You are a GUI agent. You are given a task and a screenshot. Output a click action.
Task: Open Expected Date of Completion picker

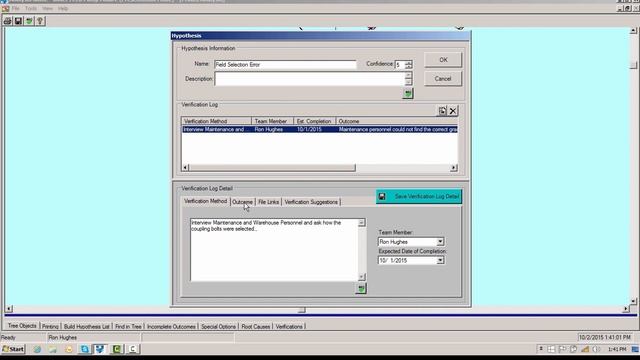tap(440, 260)
